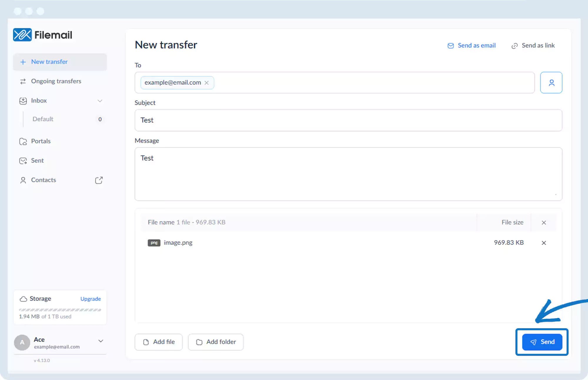Remove example@email.com recipient chip
588x380 pixels.
(x=207, y=83)
